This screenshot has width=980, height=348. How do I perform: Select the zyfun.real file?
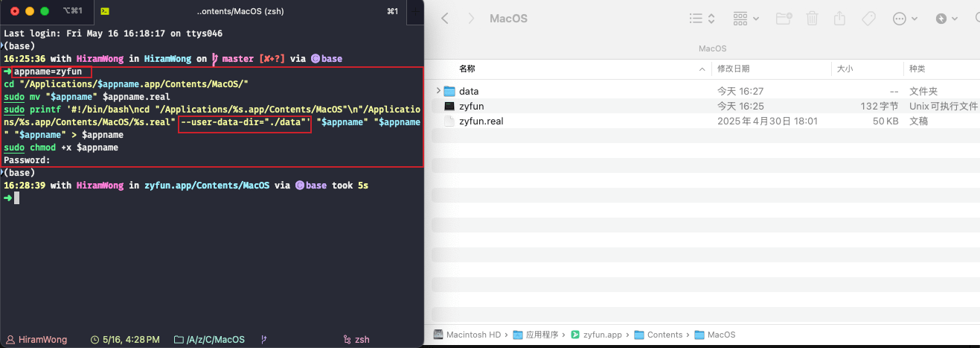point(705,121)
